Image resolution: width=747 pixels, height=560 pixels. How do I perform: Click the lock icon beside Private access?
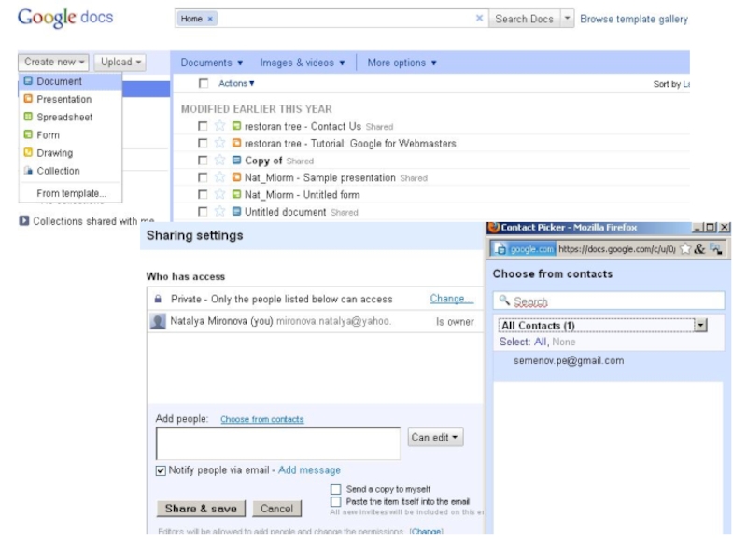coord(158,299)
